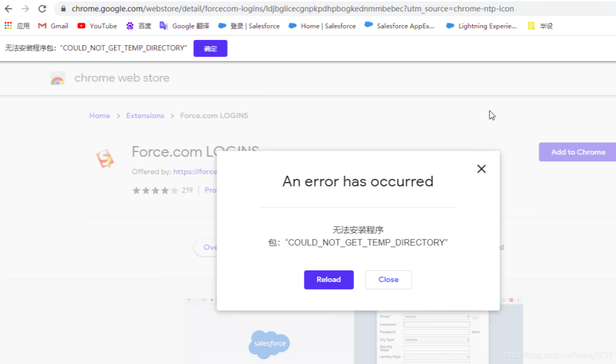This screenshot has width=616, height=364.
Task: Open the 登录 | Salesforce bookmark
Action: [x=249, y=26]
